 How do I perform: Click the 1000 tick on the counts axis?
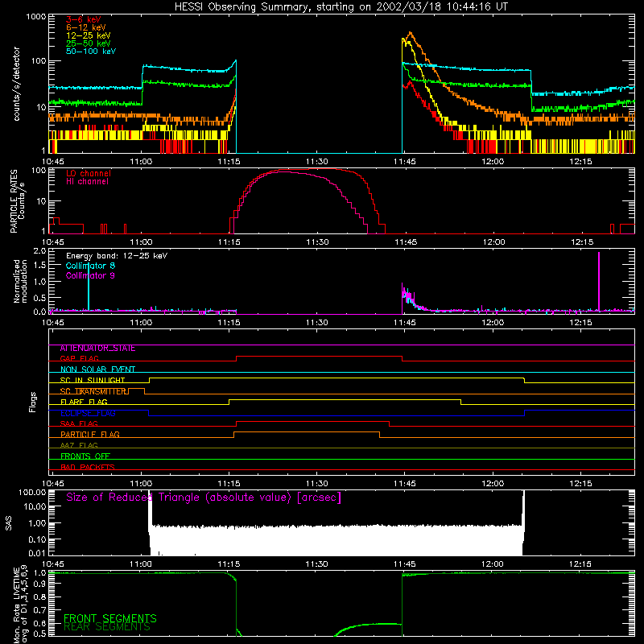tap(35, 17)
